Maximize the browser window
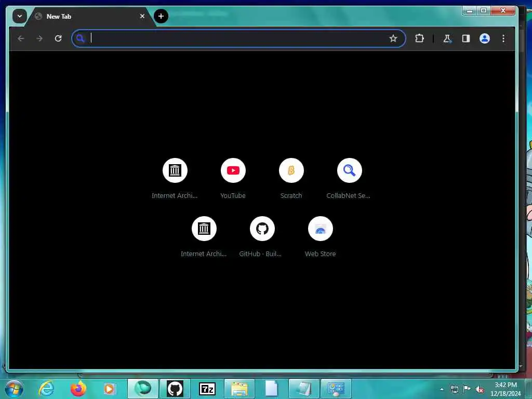Image resolution: width=532 pixels, height=399 pixels. tap(484, 10)
